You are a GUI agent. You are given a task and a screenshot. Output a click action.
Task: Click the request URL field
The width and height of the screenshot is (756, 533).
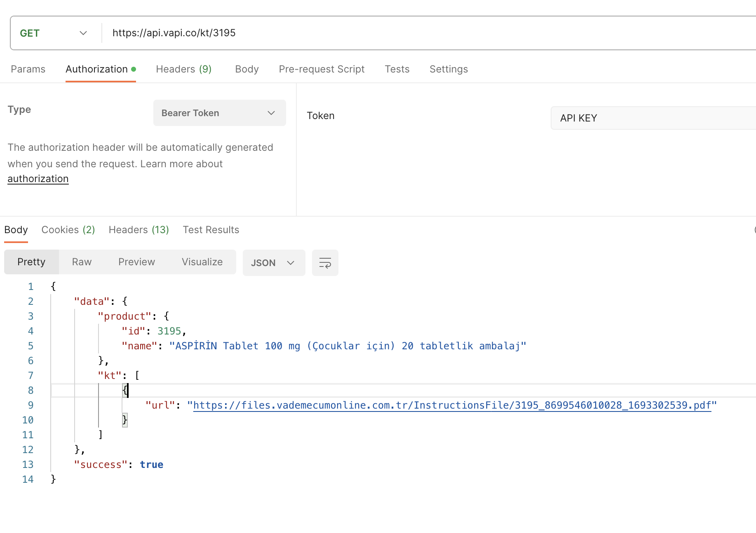tap(429, 33)
